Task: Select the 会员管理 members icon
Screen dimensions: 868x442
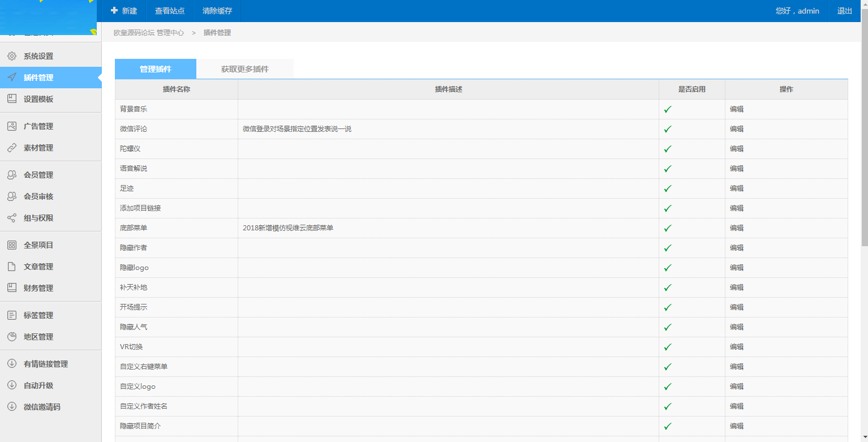Action: [x=11, y=174]
